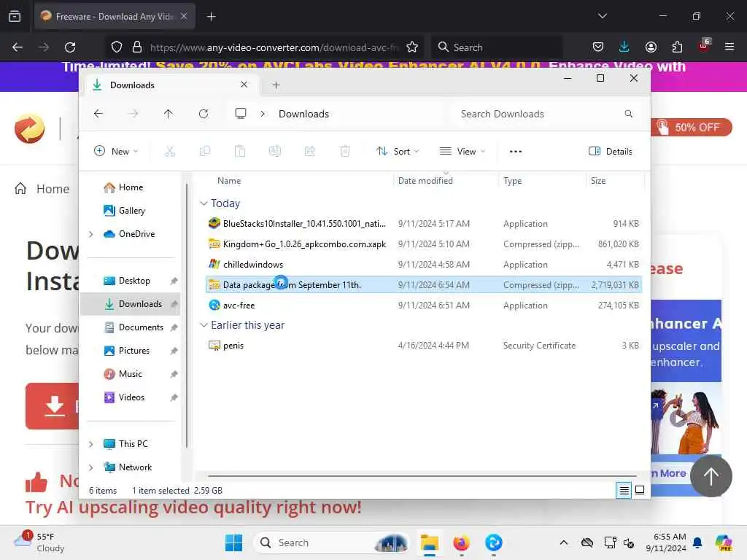This screenshot has width=747, height=560.
Task: Click the Paste icon in Explorer toolbar
Action: tap(239, 152)
